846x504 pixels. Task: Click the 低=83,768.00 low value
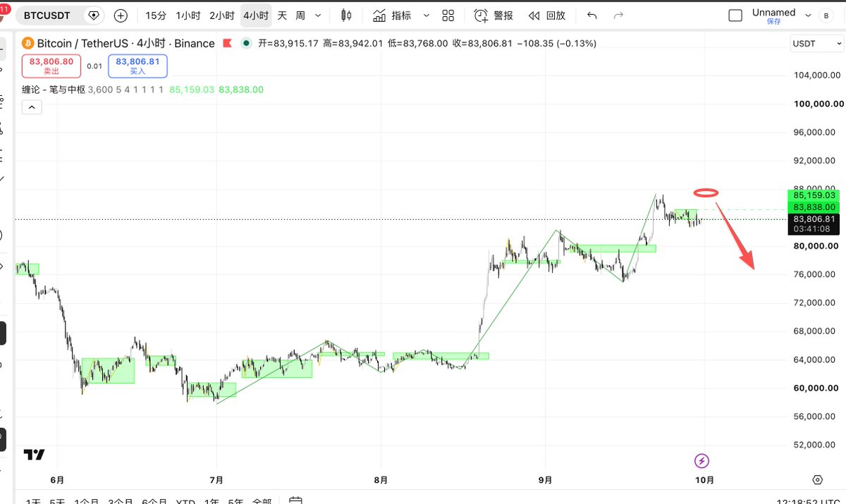point(418,44)
